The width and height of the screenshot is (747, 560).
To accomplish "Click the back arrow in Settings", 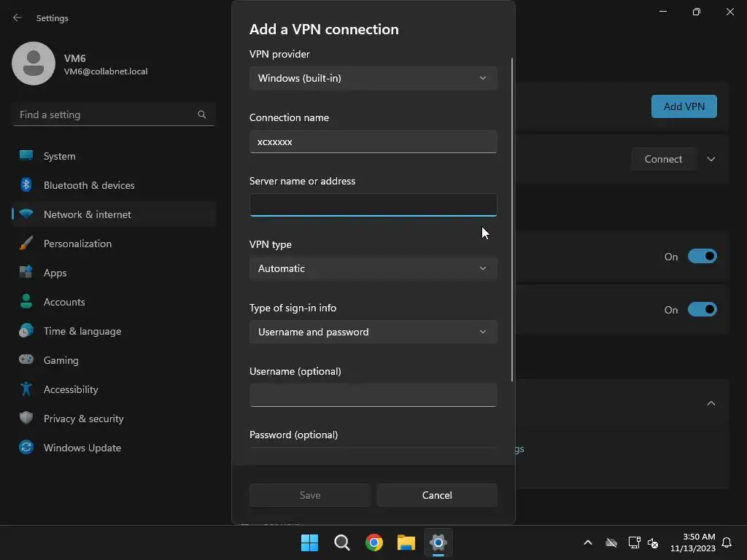I will [x=18, y=17].
